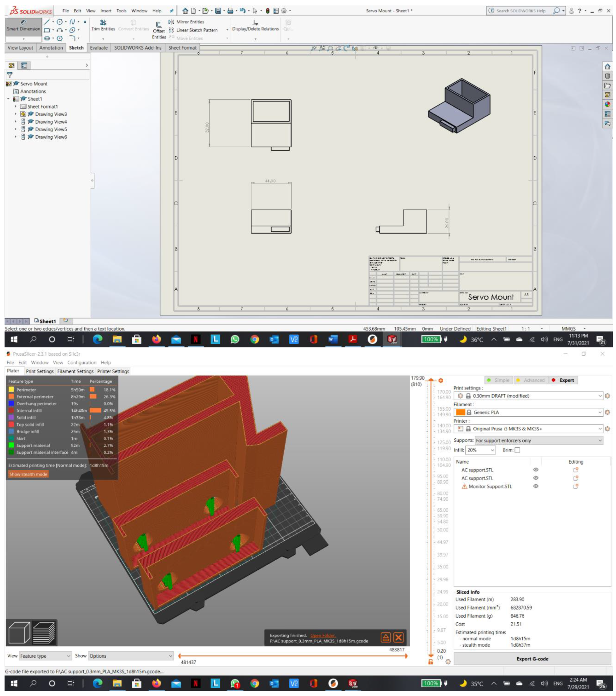Open the Supports dropdown

pyautogui.click(x=538, y=440)
